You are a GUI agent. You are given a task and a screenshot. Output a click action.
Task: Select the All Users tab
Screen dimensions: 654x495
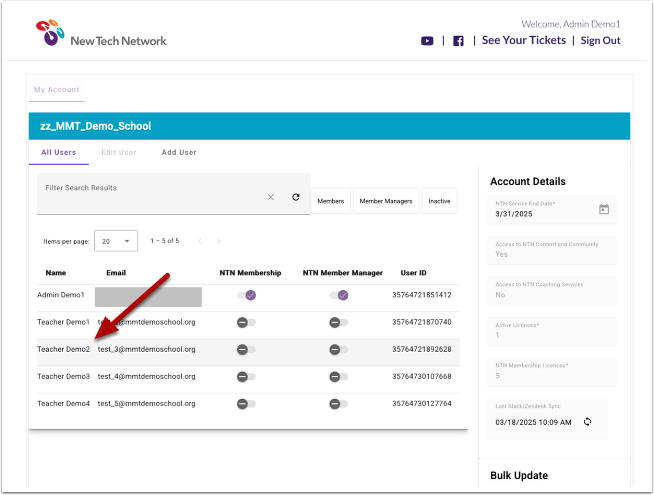pos(58,153)
